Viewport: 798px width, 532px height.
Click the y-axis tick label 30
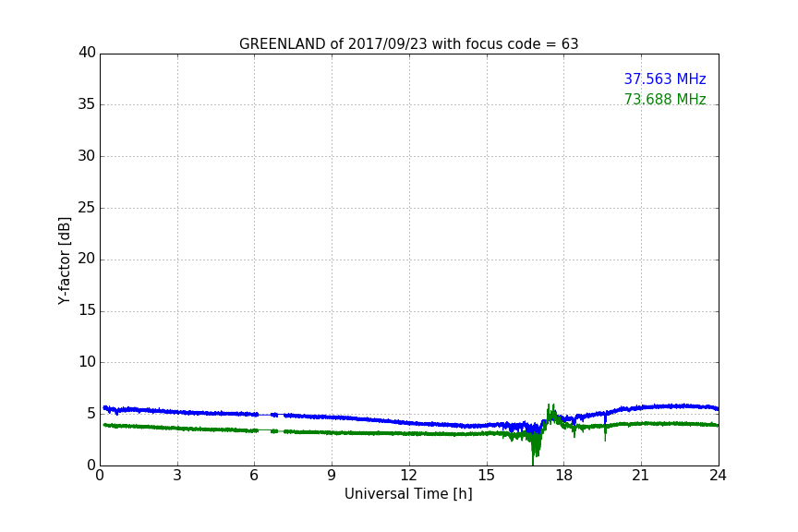(87, 156)
